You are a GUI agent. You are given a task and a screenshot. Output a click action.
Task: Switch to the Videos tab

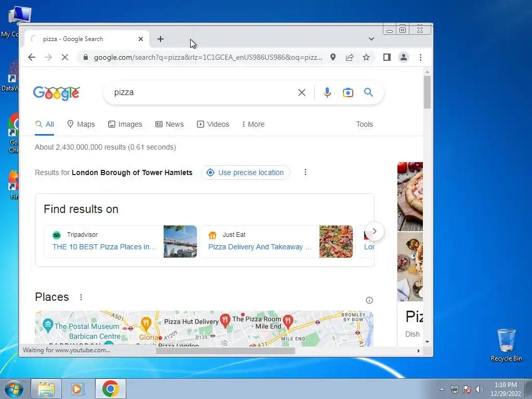pos(213,124)
